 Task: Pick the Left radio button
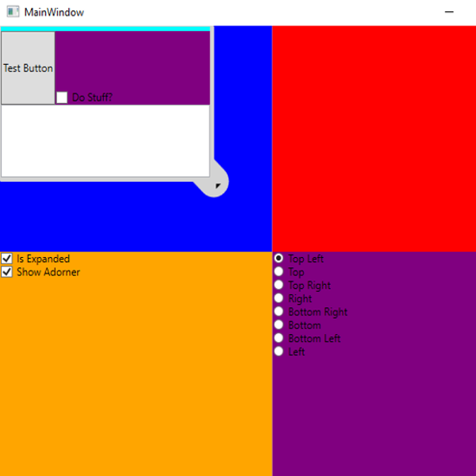pos(278,351)
